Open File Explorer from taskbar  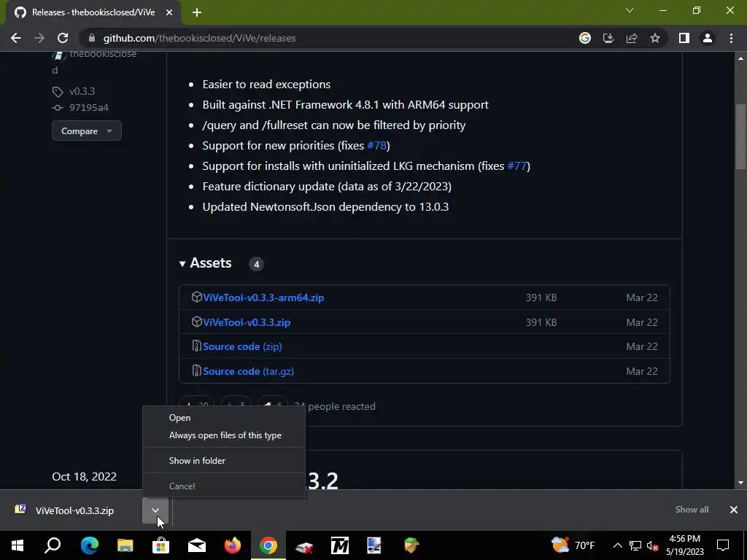[125, 545]
